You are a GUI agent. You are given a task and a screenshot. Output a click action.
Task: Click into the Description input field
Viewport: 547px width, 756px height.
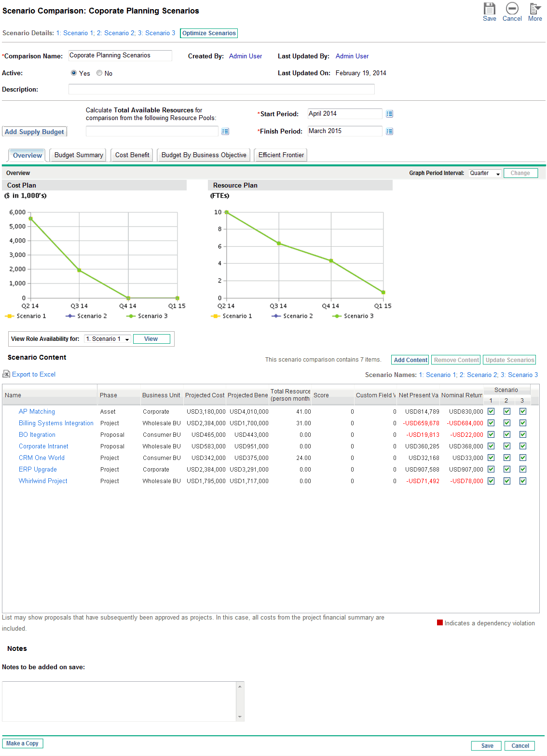click(221, 89)
